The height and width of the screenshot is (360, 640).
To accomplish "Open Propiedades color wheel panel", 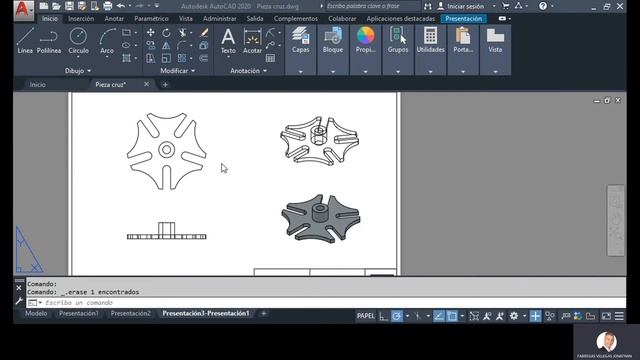I will coord(365,41).
